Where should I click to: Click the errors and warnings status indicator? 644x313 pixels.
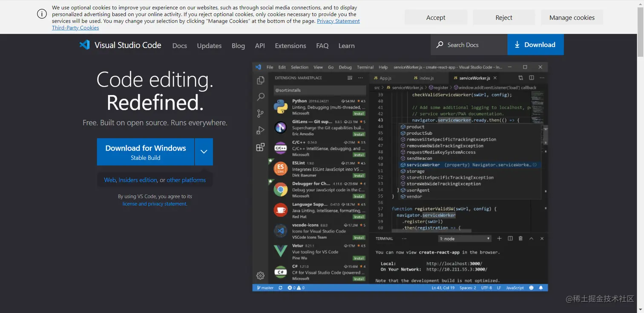pyautogui.click(x=296, y=288)
